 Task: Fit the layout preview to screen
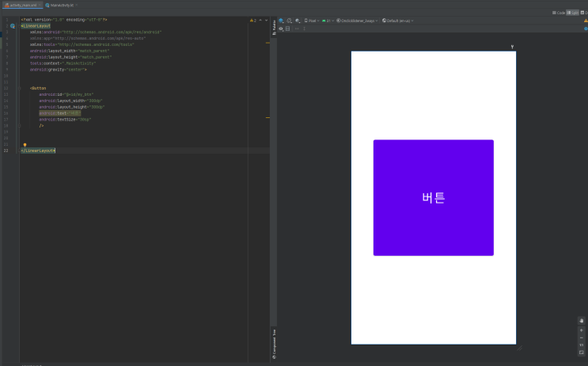tap(582, 353)
